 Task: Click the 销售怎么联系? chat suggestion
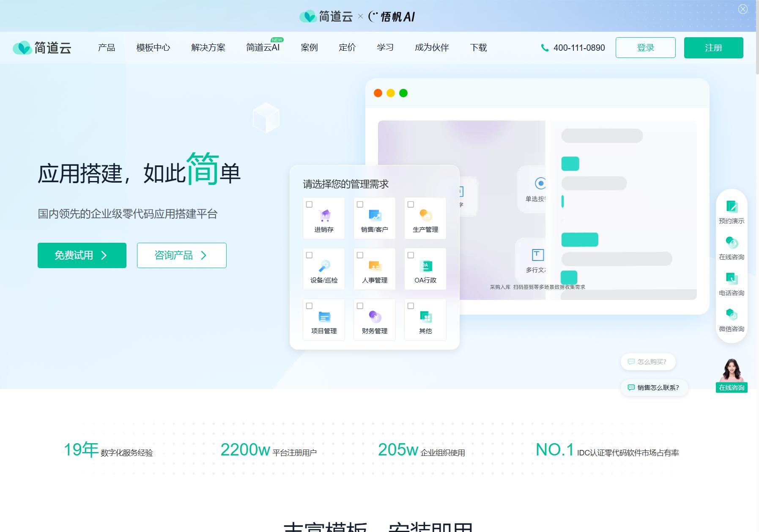tap(655, 388)
